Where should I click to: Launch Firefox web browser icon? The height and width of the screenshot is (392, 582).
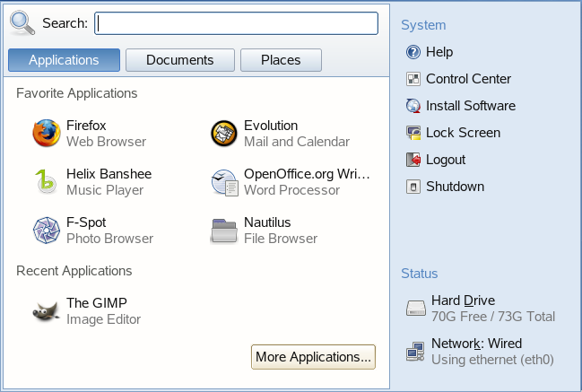coord(47,134)
